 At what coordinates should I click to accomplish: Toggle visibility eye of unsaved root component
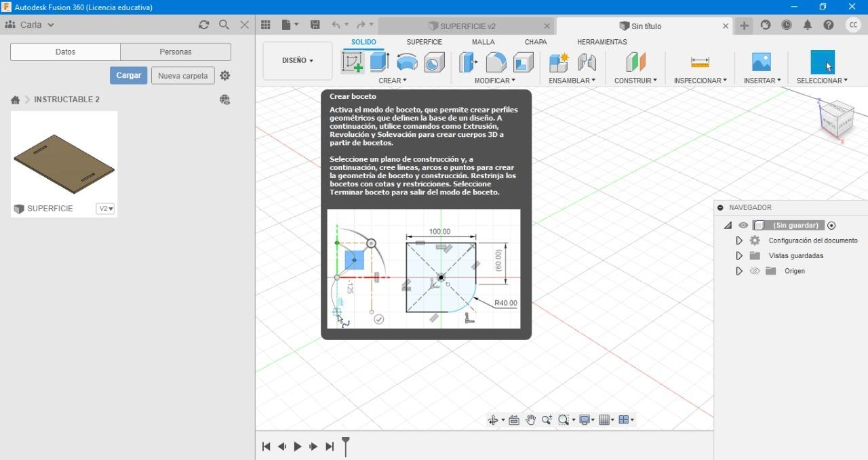(743, 226)
